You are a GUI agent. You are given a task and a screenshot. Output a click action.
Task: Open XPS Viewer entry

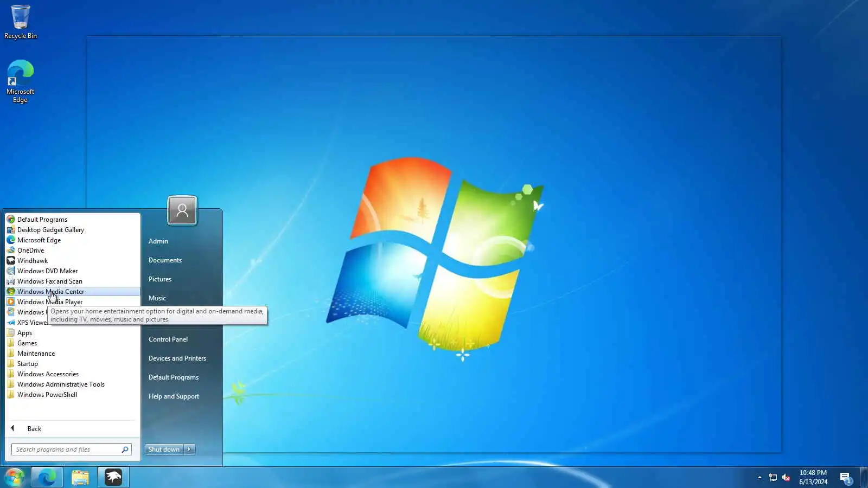point(27,323)
